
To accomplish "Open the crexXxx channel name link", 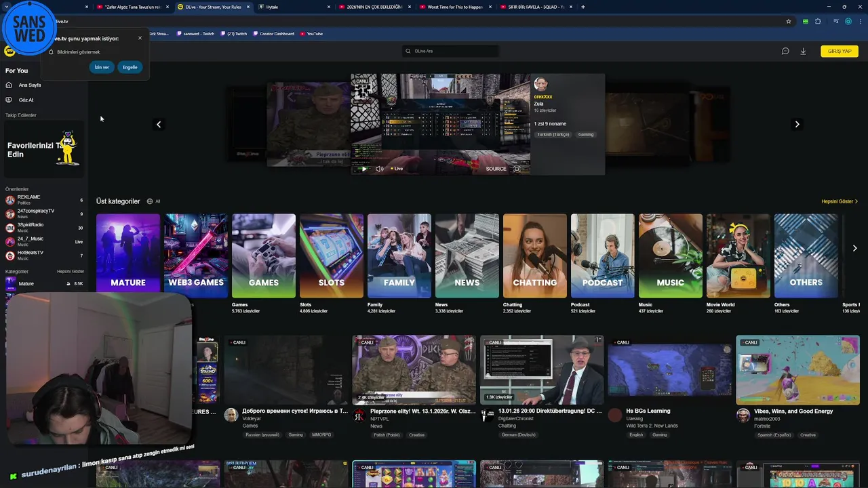I will tap(542, 97).
